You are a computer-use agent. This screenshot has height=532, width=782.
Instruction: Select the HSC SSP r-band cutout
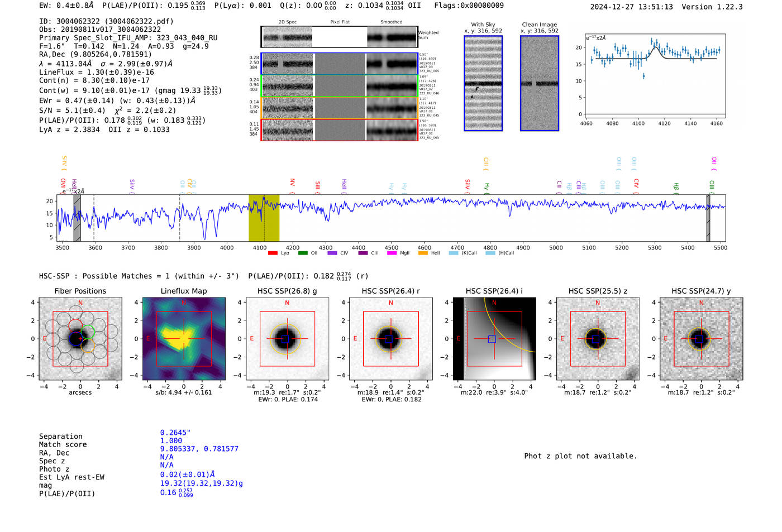[x=391, y=339]
